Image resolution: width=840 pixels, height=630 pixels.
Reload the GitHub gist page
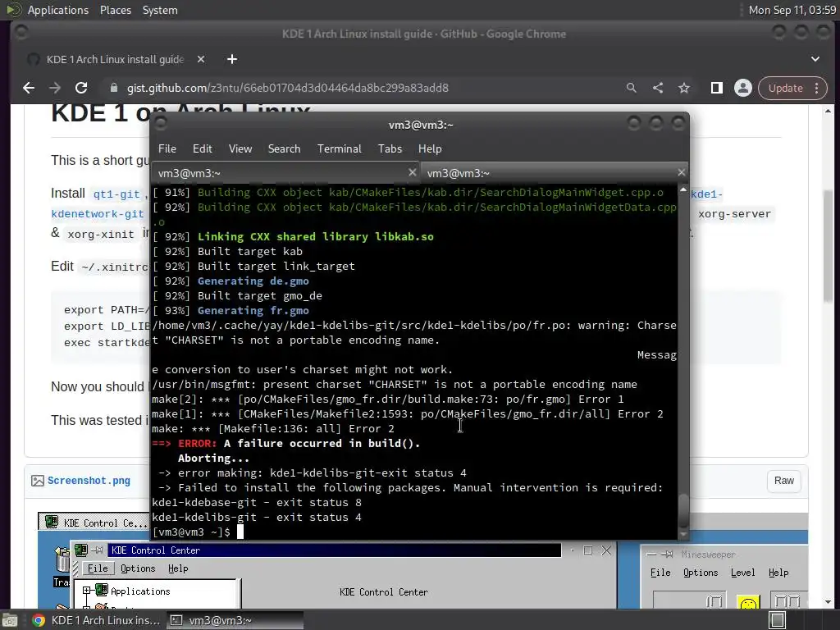(81, 88)
